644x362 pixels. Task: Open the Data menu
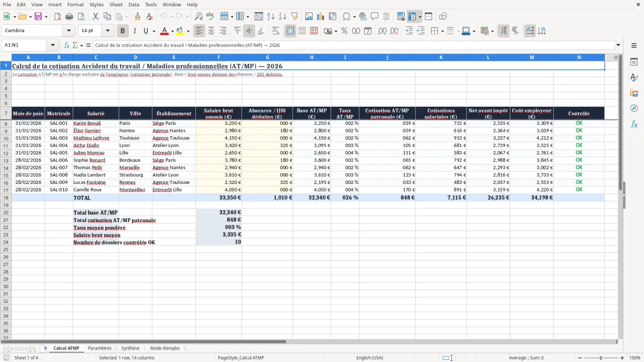[134, 4]
